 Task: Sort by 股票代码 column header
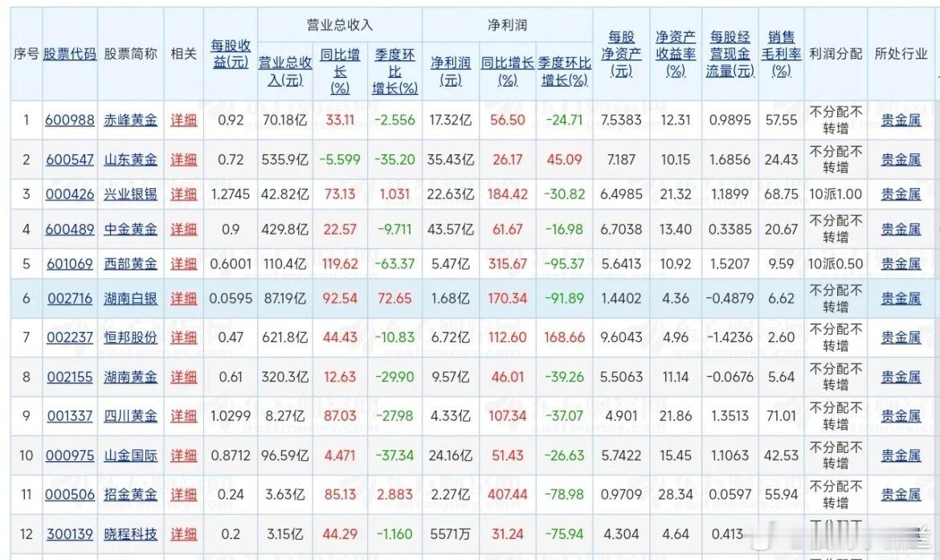pos(70,54)
